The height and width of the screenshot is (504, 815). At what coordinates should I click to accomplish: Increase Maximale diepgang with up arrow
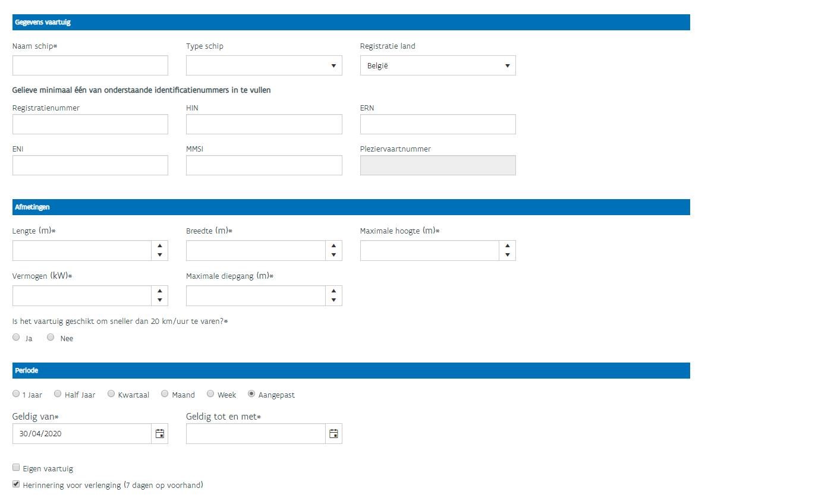(x=333, y=291)
